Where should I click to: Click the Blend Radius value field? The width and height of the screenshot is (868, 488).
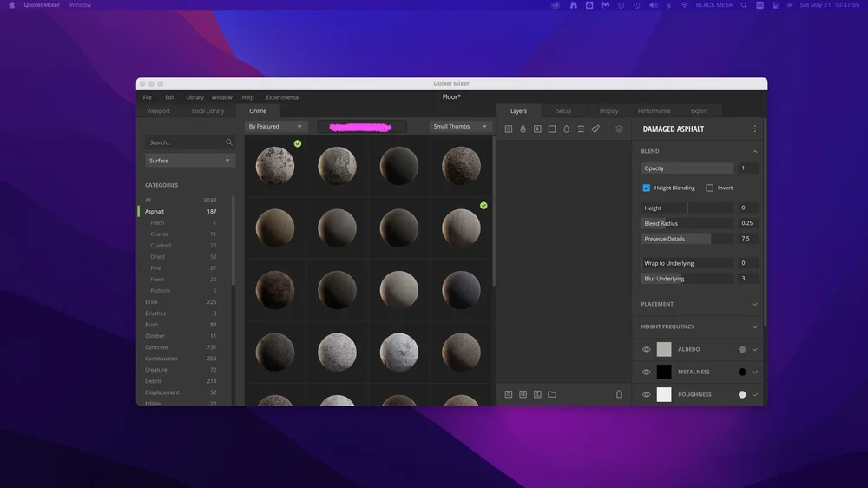click(x=748, y=223)
